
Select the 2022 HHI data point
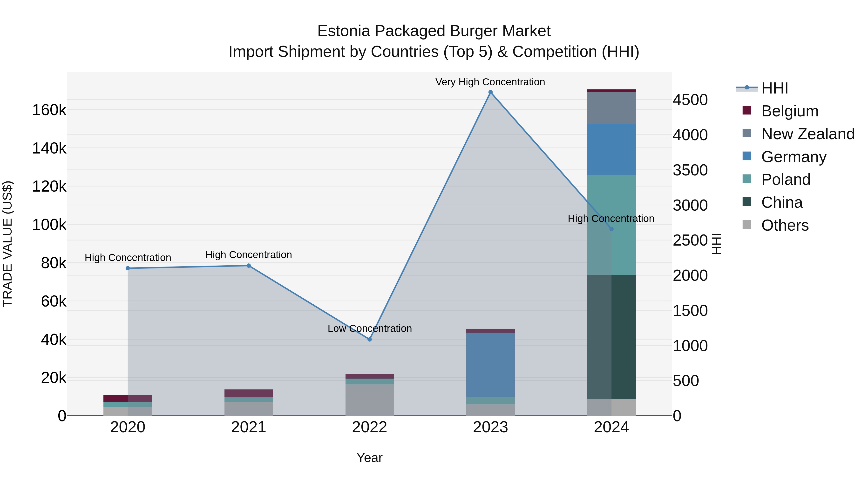click(370, 340)
